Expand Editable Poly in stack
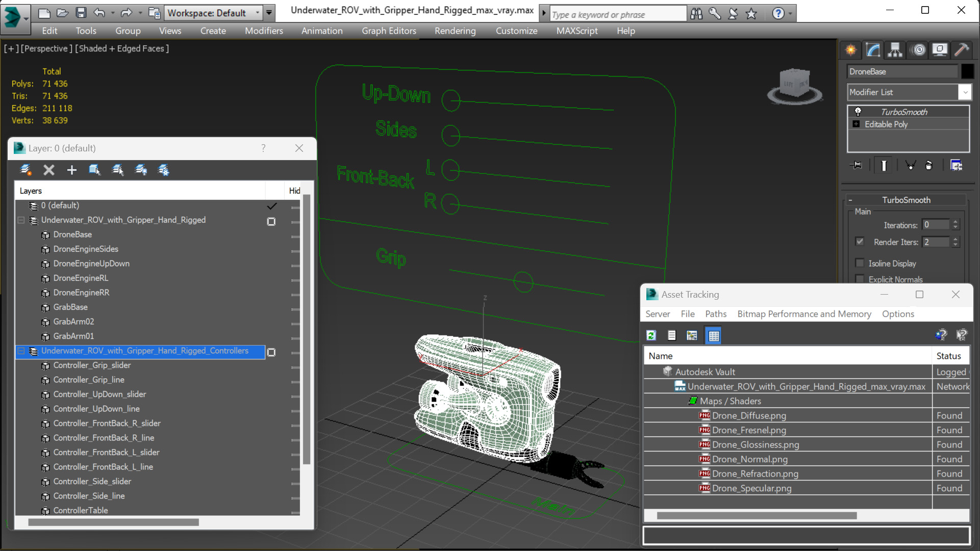Screen dimensions: 980x551 pos(856,124)
